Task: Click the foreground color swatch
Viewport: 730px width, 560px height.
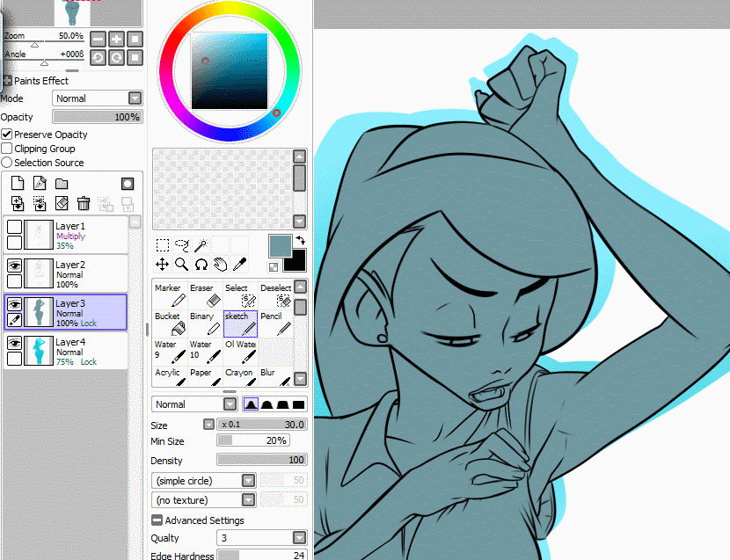Action: (281, 246)
